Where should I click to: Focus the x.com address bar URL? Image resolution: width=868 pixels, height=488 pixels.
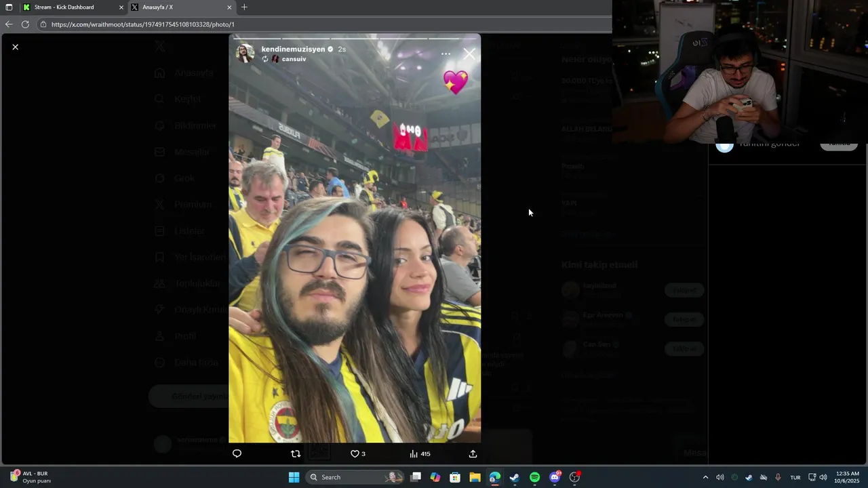click(142, 24)
